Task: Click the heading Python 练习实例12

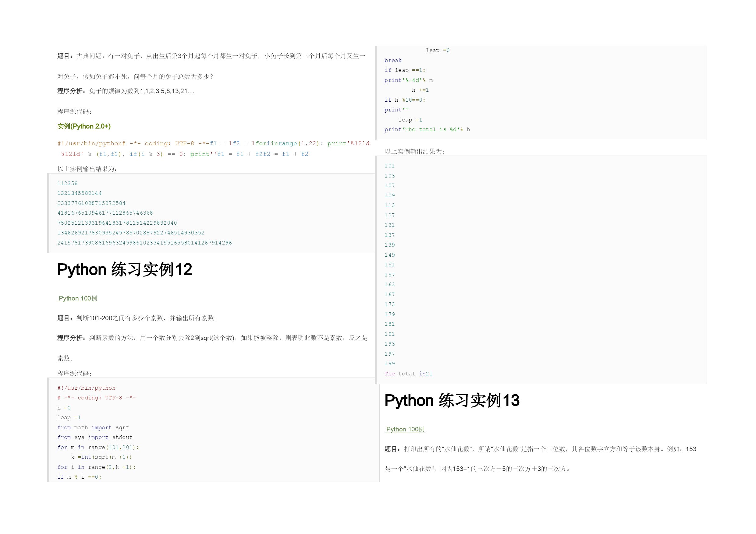Action: (124, 270)
